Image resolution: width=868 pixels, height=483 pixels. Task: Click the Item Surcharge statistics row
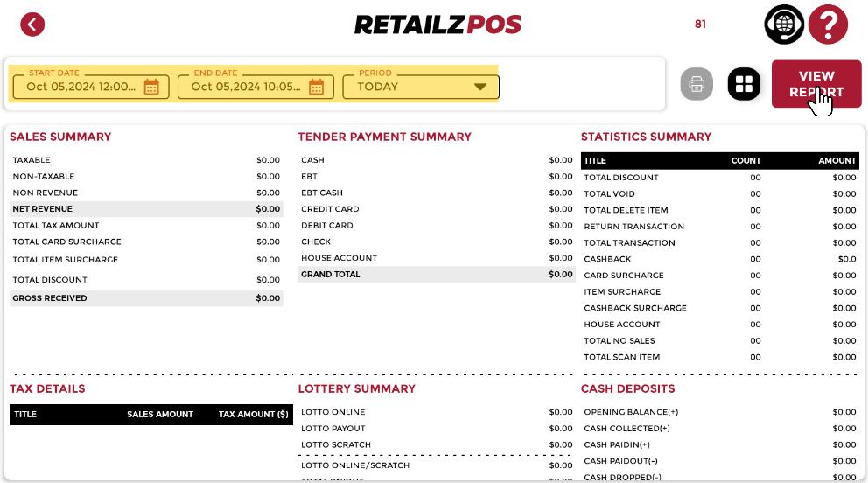(719, 291)
